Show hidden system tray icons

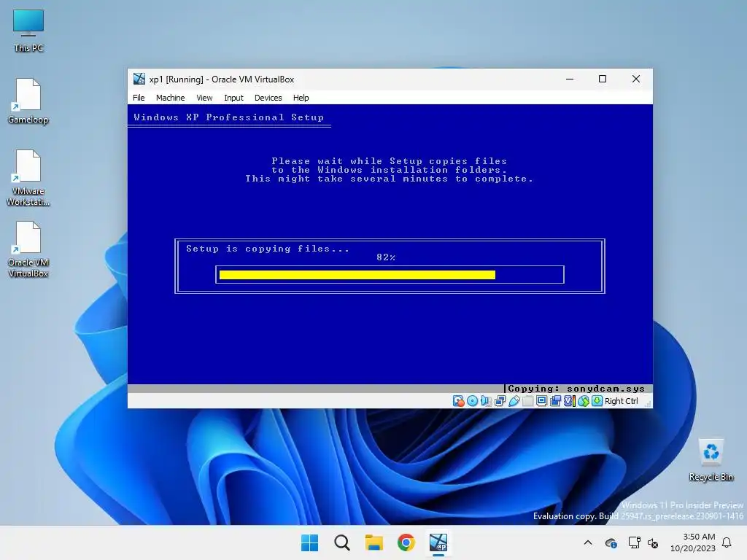(x=588, y=542)
